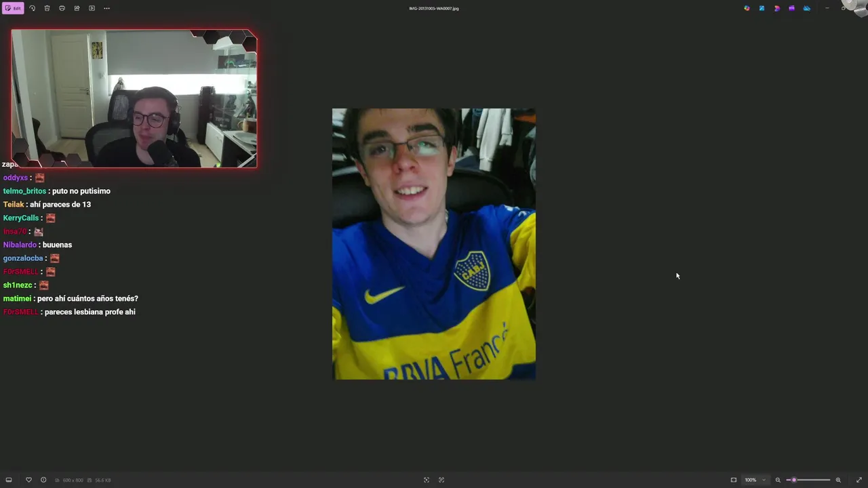Start slideshow with the play icon
The height and width of the screenshot is (488, 868).
[x=92, y=8]
